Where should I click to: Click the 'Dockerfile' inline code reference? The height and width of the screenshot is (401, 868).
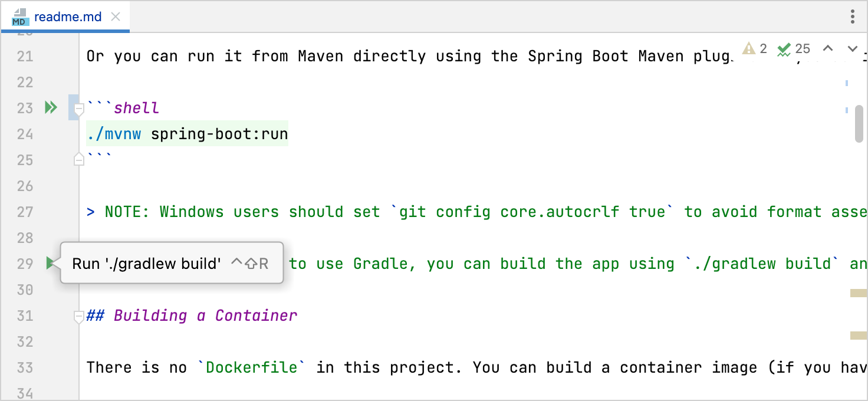click(251, 367)
